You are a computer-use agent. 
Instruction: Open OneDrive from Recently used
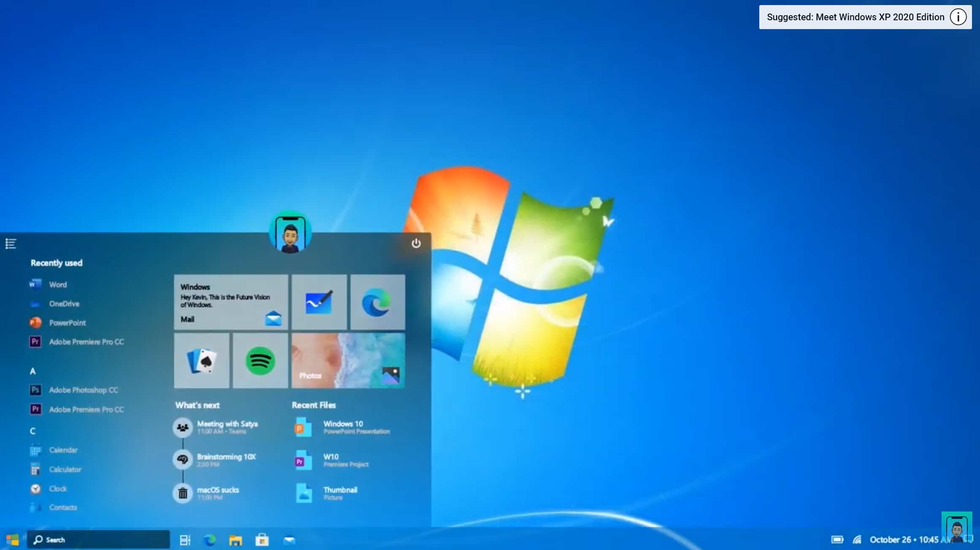pyautogui.click(x=54, y=303)
